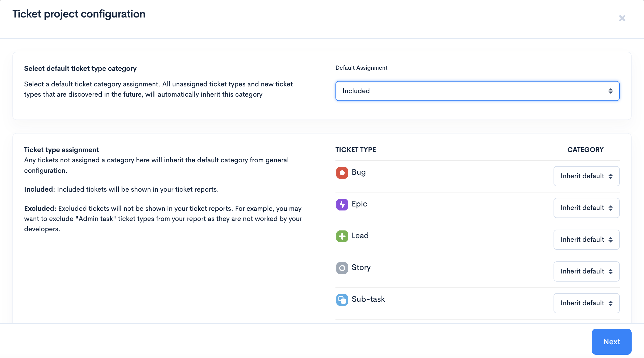Click the Bug ticket type label
Screen dimensions: 644x358
point(359,172)
